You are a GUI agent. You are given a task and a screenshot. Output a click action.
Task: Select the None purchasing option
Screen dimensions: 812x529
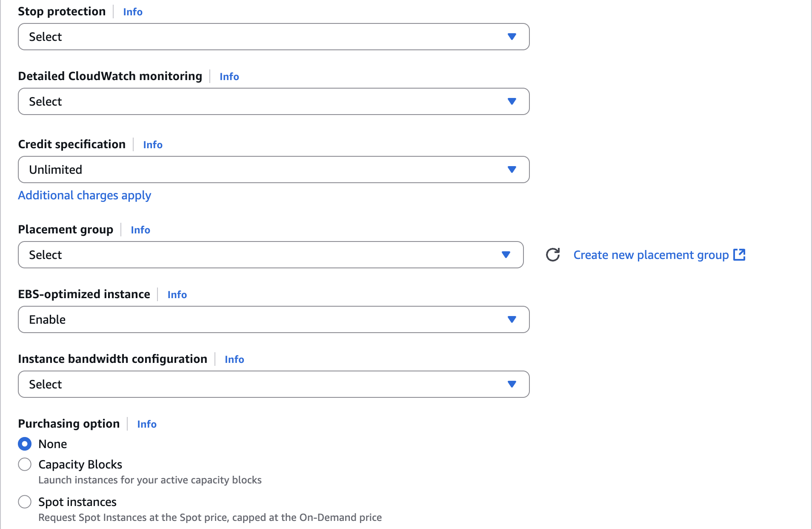(25, 444)
